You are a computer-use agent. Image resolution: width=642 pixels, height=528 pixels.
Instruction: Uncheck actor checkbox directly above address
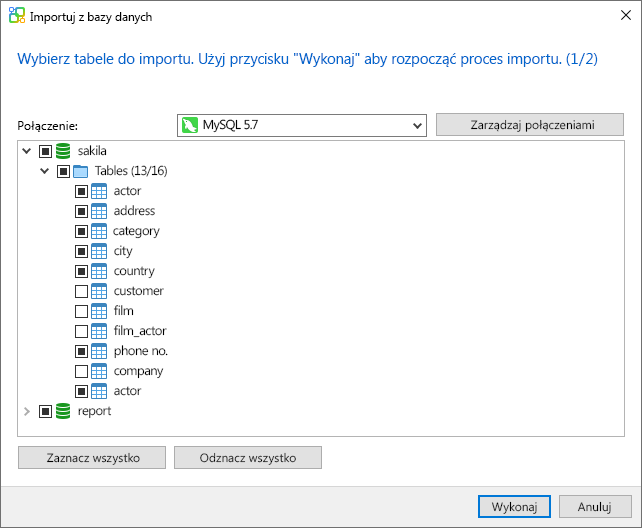point(81,192)
